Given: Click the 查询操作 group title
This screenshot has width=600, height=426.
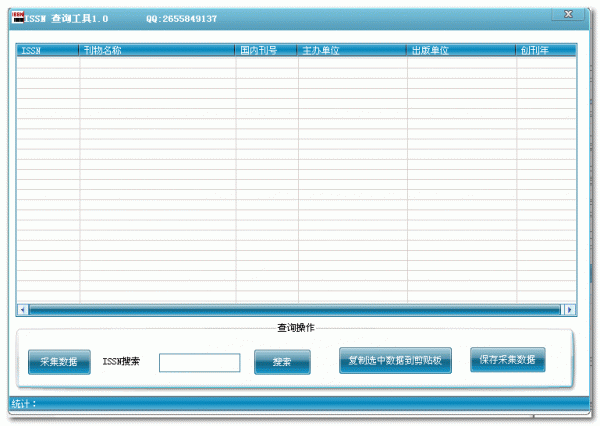Looking at the screenshot, I should click(x=295, y=328).
